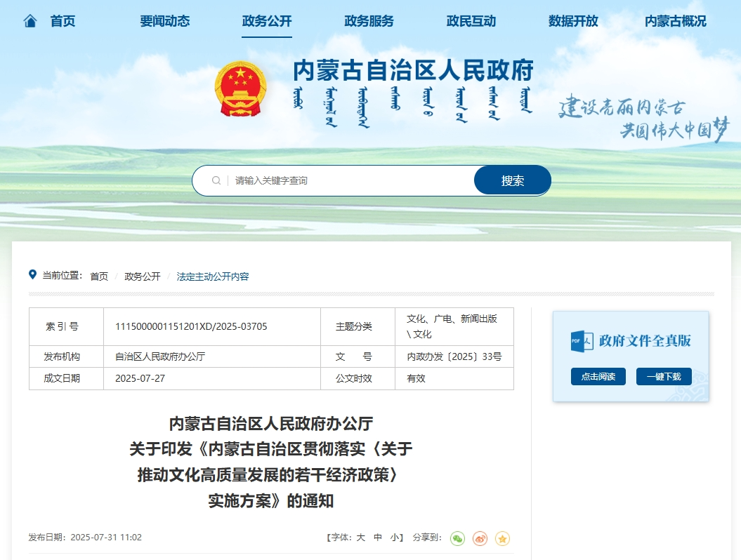741x560 pixels.
Task: Share via WeChat icon
Action: coord(457,538)
